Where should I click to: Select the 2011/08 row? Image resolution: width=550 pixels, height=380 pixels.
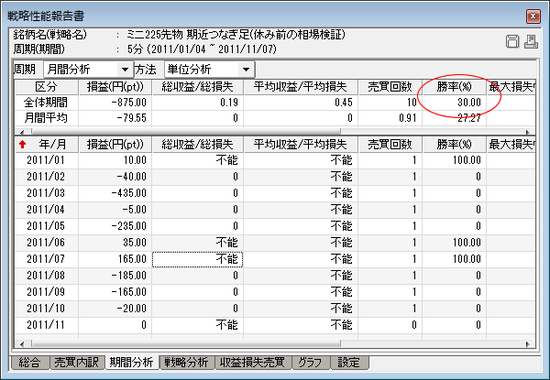pyautogui.click(x=275, y=275)
